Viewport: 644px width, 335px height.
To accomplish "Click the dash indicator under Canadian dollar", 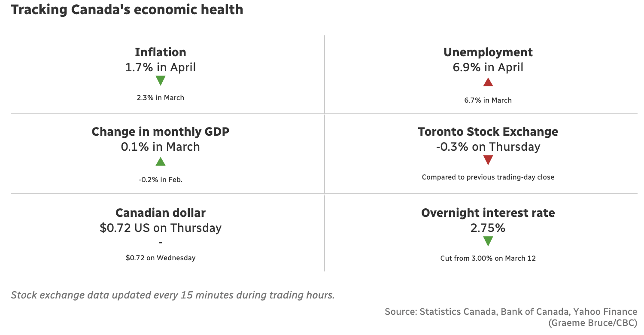I will (161, 243).
